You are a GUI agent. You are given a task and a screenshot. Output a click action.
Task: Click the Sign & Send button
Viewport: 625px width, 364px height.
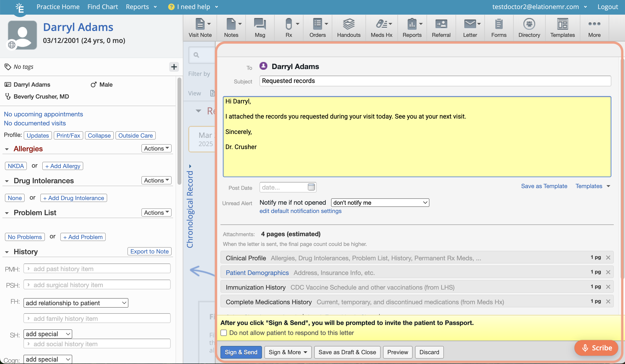click(241, 352)
